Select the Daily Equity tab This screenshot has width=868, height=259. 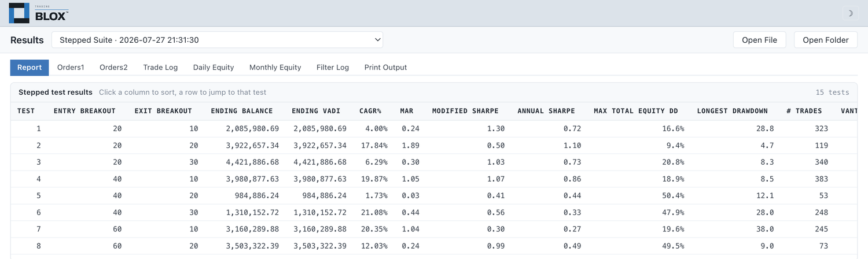coord(214,68)
